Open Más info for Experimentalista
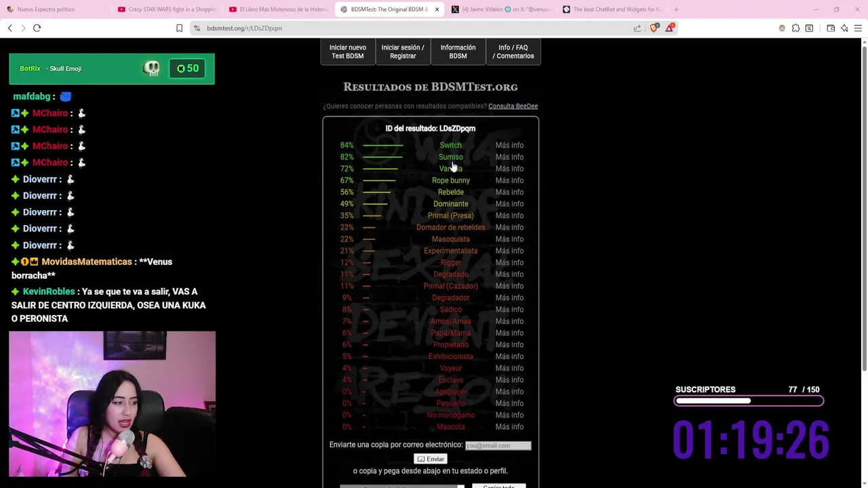The image size is (868, 488). click(509, 251)
